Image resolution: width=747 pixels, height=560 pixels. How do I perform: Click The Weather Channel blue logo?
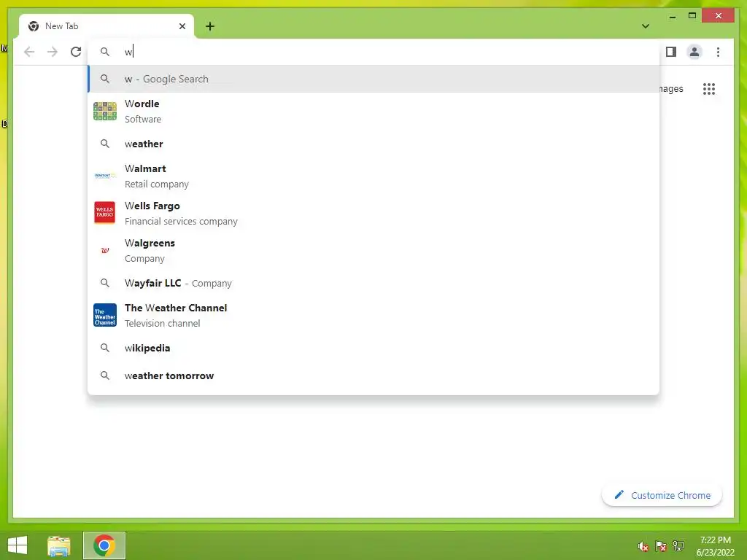[105, 315]
